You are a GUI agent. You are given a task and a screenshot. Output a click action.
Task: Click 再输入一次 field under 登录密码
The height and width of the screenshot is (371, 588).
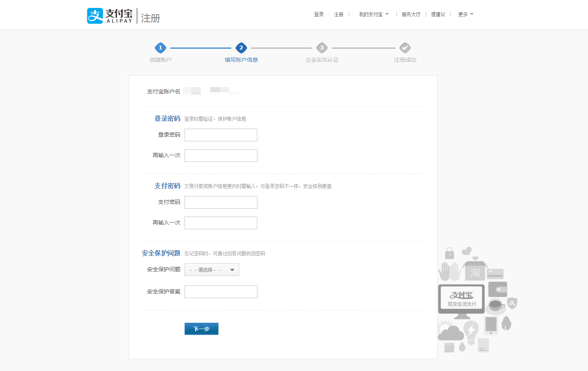[x=221, y=156]
